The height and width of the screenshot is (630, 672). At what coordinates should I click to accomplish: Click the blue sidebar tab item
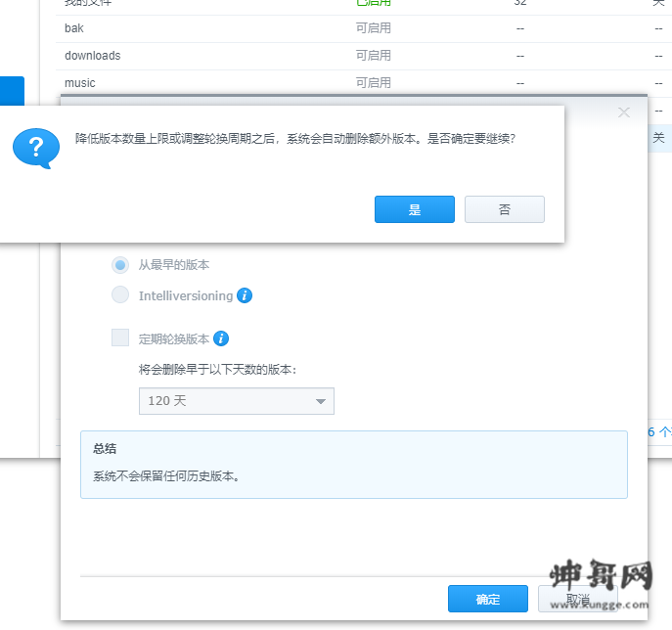(12, 91)
